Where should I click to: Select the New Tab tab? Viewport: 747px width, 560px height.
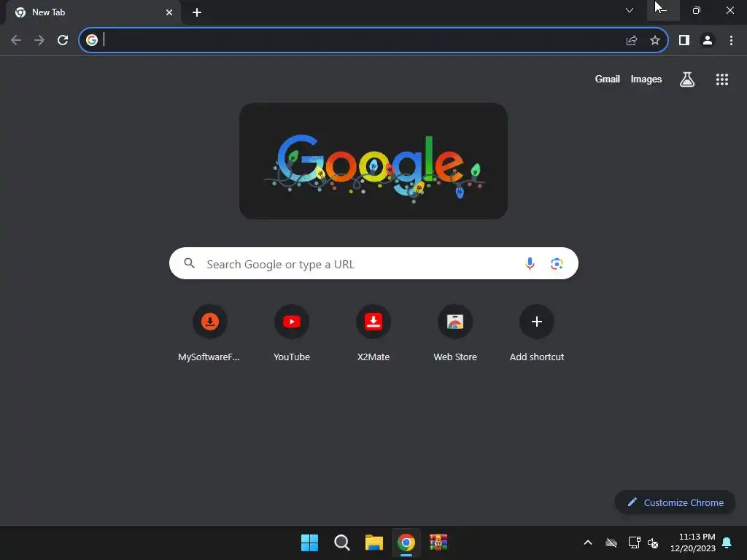93,12
